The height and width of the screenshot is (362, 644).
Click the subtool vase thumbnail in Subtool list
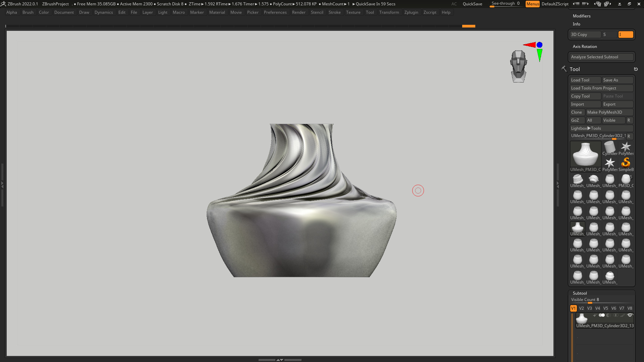(x=582, y=318)
